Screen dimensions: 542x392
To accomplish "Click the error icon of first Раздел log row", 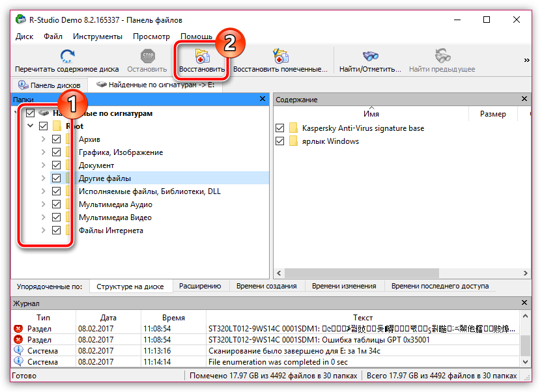I will [18, 328].
